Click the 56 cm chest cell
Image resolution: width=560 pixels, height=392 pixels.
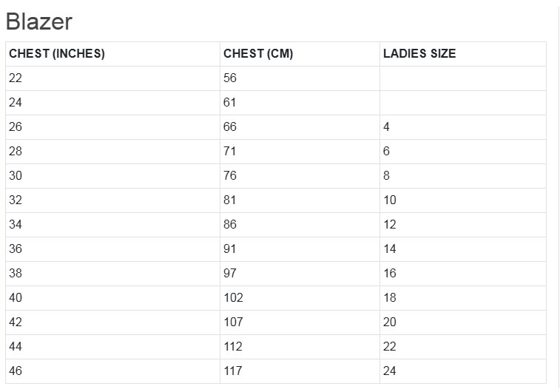click(230, 78)
